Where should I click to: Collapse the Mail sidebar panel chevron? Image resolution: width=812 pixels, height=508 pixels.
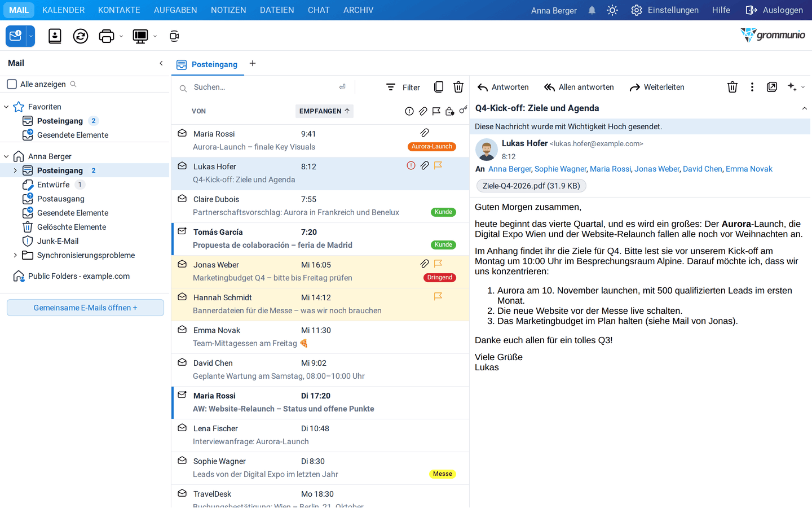click(161, 63)
